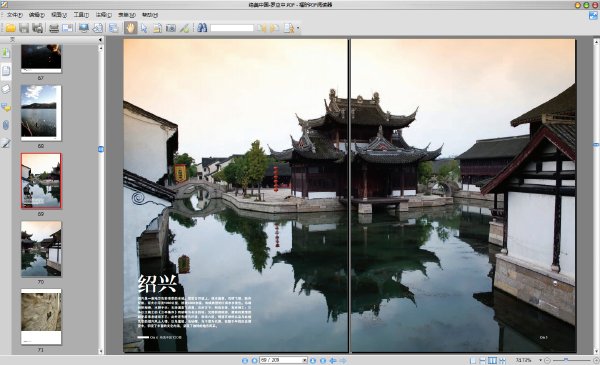Click the binoculars Find icon
Screen dimensions: 600x365
(x=202, y=28)
